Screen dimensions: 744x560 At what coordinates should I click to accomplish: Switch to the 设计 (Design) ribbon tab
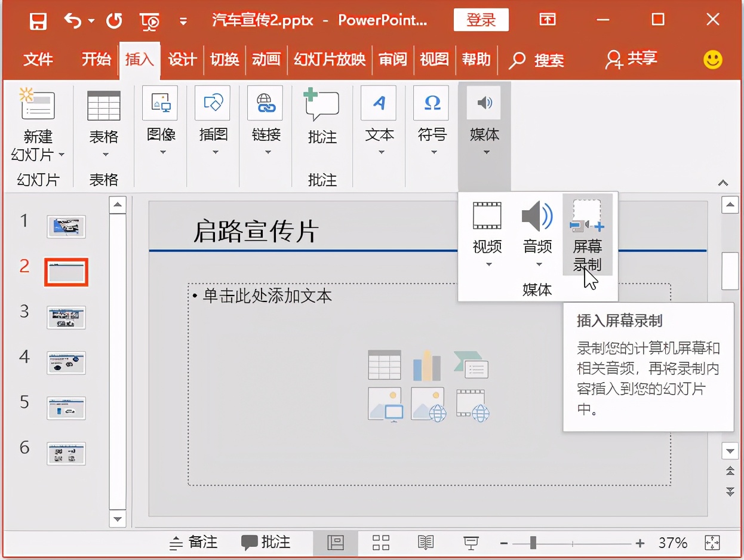pyautogui.click(x=182, y=60)
